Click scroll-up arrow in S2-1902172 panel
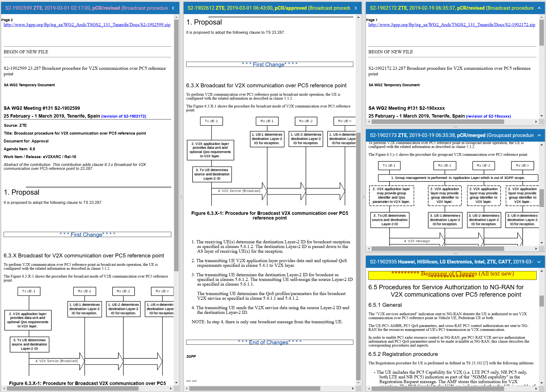Screen dimensions: 546x392 542,17
